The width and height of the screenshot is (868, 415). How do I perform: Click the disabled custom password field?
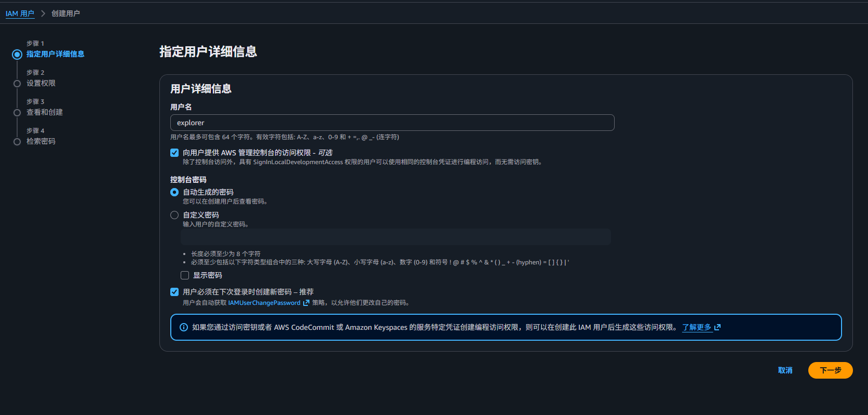(x=396, y=237)
